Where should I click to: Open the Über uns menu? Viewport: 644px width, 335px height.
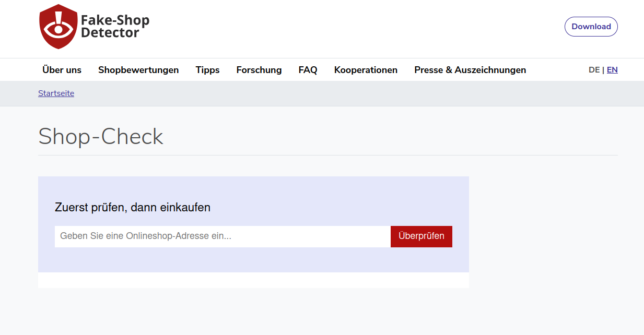tap(62, 70)
